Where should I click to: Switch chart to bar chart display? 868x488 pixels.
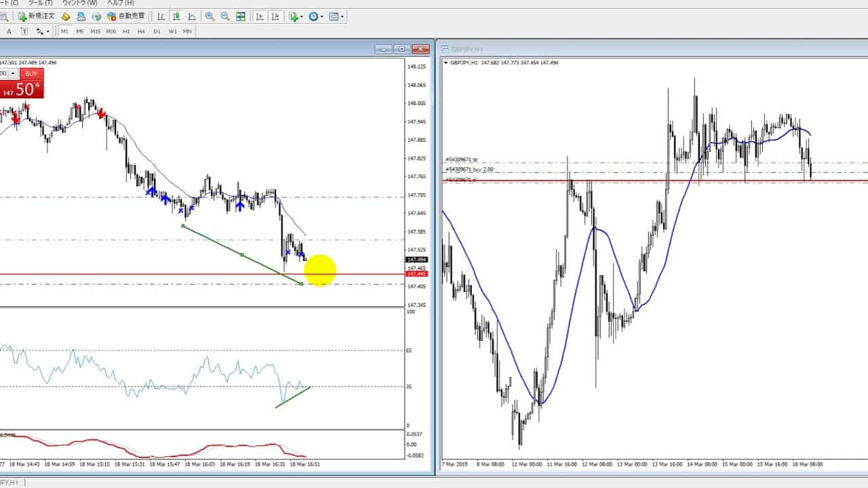point(161,16)
